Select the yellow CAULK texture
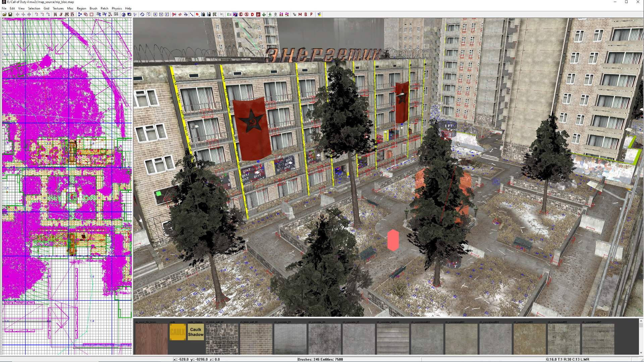The image size is (644, 362). coord(177,332)
